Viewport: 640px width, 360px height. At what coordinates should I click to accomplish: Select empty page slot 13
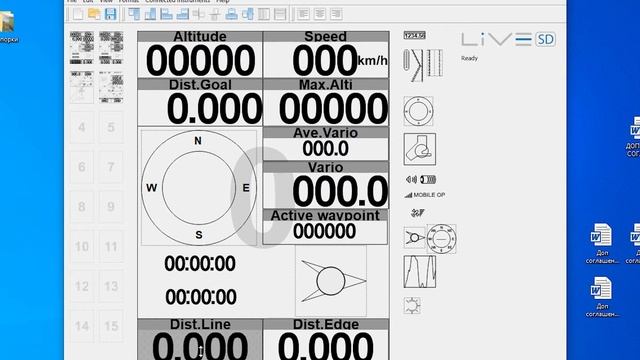[x=111, y=286]
